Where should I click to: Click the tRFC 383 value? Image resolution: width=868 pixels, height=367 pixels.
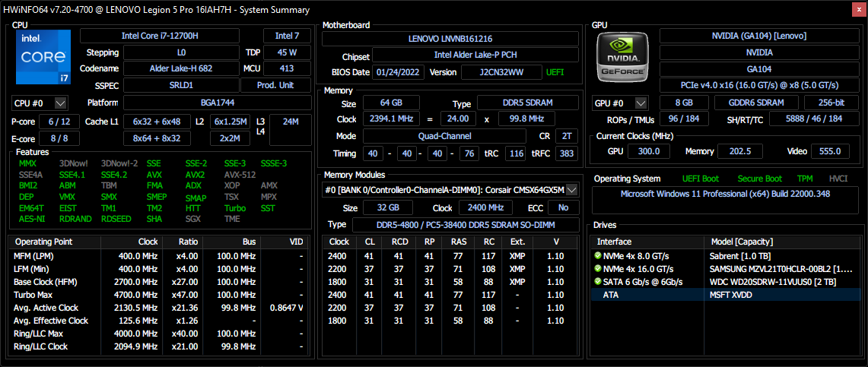[x=567, y=153]
